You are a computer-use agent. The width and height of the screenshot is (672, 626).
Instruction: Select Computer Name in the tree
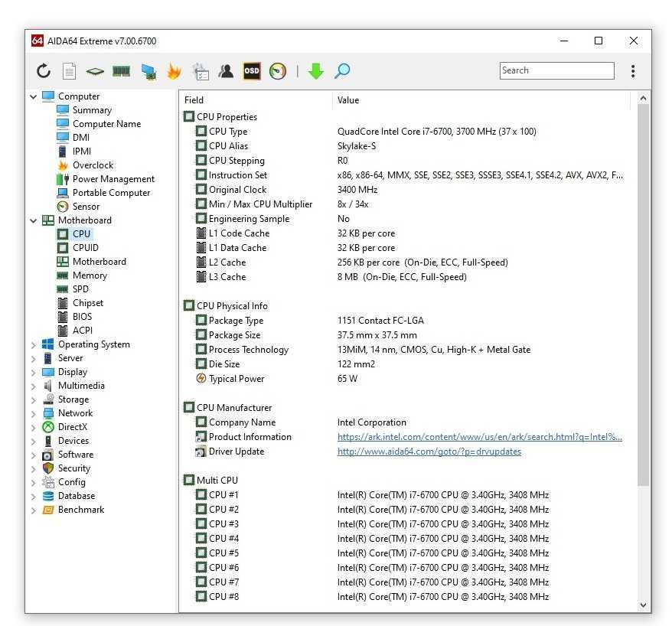tap(106, 124)
